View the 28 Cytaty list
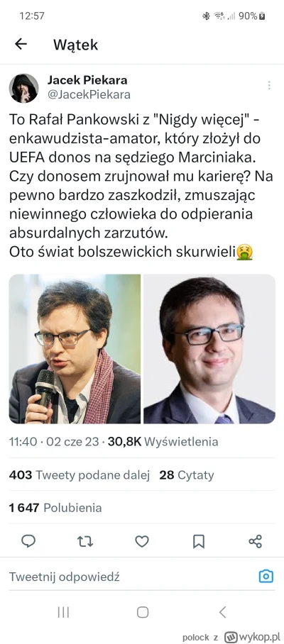The height and width of the screenshot is (644, 284). [x=187, y=474]
